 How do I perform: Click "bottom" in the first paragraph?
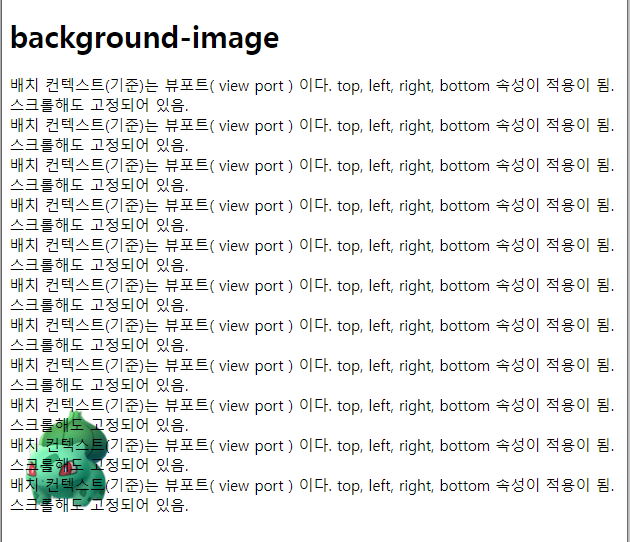[x=465, y=86]
